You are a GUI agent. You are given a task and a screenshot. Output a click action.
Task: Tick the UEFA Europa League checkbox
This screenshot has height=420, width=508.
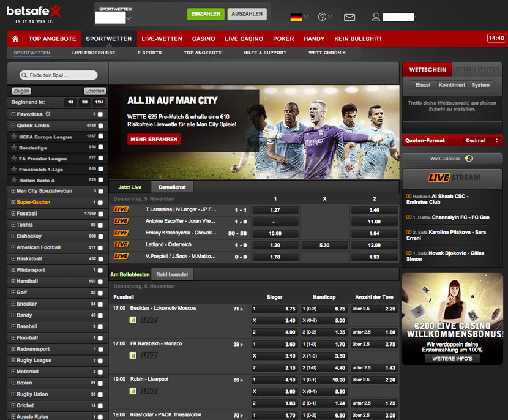coord(100,137)
